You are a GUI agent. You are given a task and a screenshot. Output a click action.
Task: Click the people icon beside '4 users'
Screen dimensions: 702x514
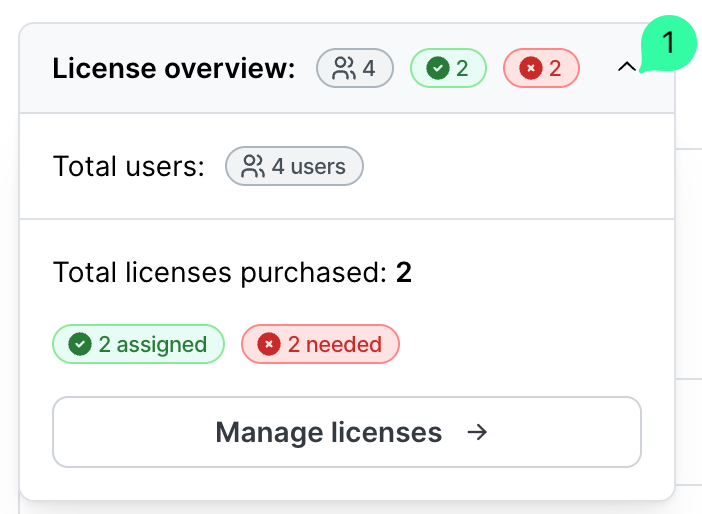pos(254,166)
